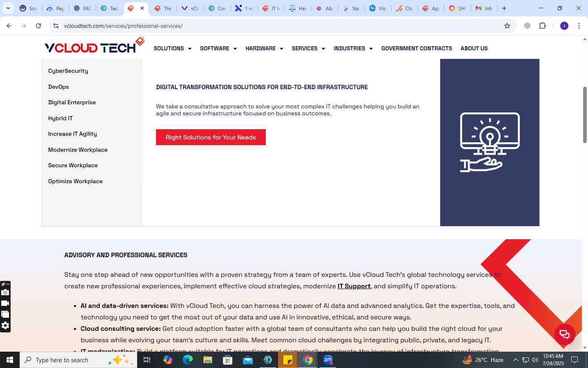Image resolution: width=588 pixels, height=368 pixels.
Task: Select CyberSecurity in the sidebar
Action: pyautogui.click(x=68, y=71)
